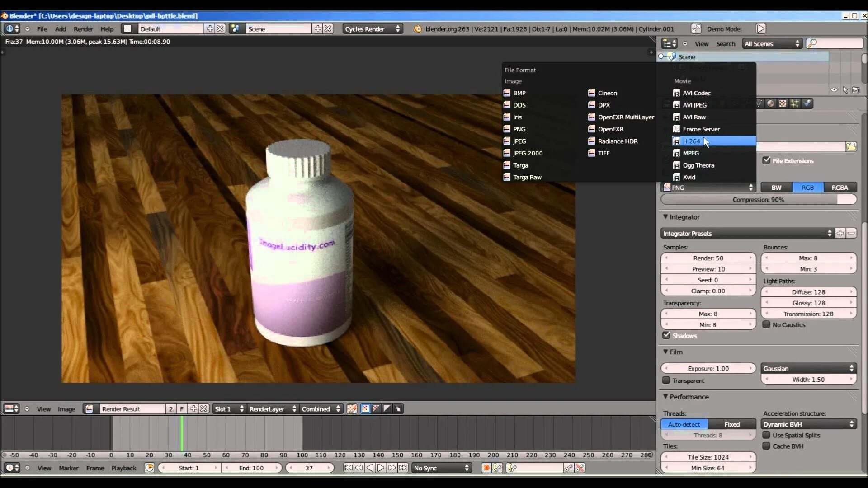Open the Timeline editor type selector
The height and width of the screenshot is (488, 868).
(x=12, y=468)
